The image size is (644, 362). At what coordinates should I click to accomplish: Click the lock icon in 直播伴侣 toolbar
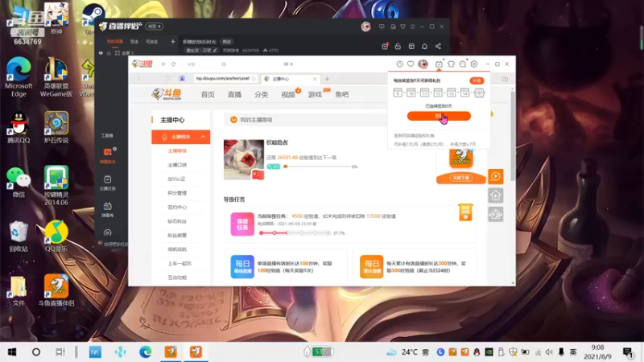398,47
